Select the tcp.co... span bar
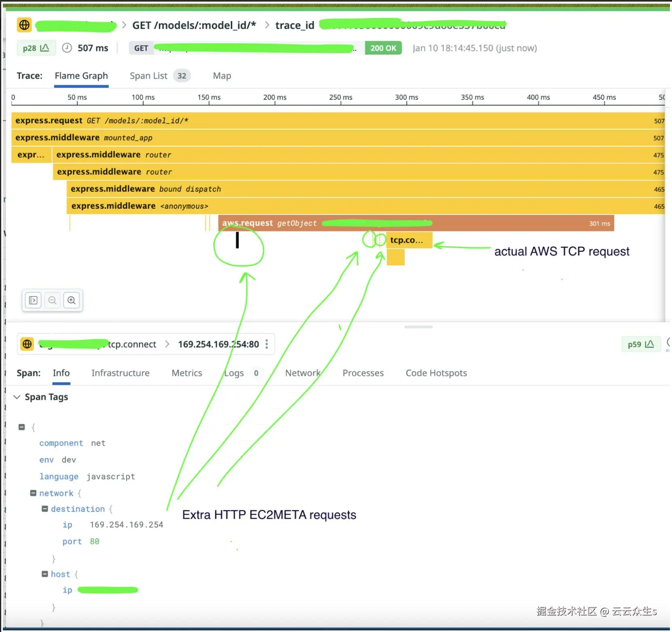The width and height of the screenshot is (672, 632). coord(410,240)
